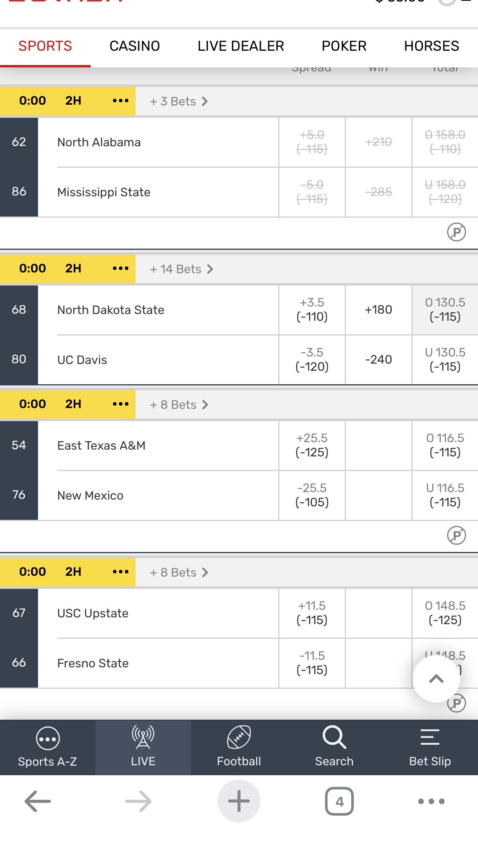This screenshot has height=868, width=478.
Task: Select East Texas A&M over 116.5 total
Action: click(x=445, y=445)
